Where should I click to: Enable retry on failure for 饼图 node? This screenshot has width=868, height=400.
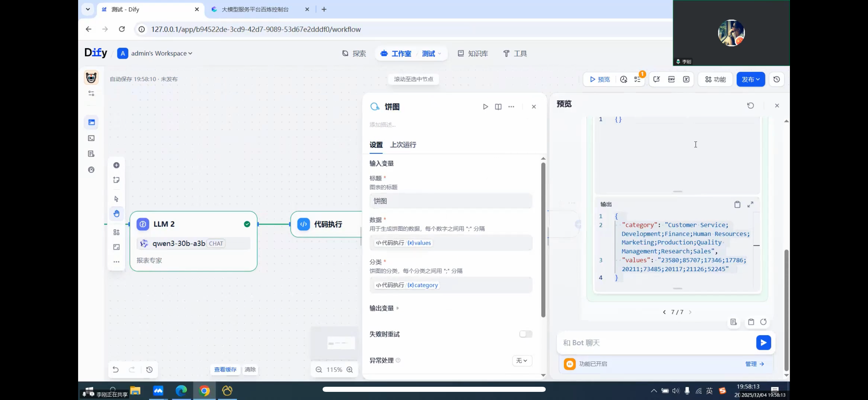click(525, 334)
